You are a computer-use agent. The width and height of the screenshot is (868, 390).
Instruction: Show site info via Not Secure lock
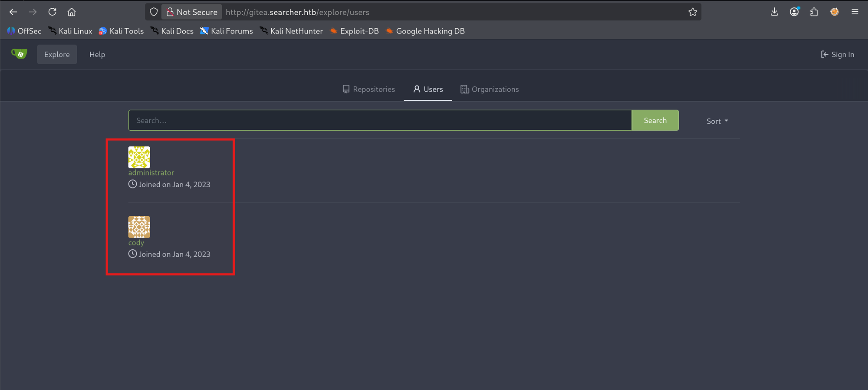(191, 12)
